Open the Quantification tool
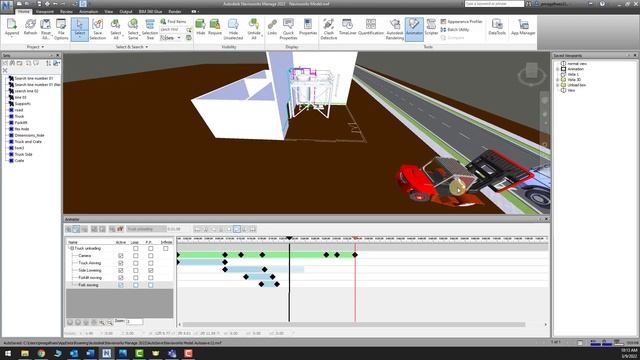This screenshot has height=360, width=640. coord(371,27)
